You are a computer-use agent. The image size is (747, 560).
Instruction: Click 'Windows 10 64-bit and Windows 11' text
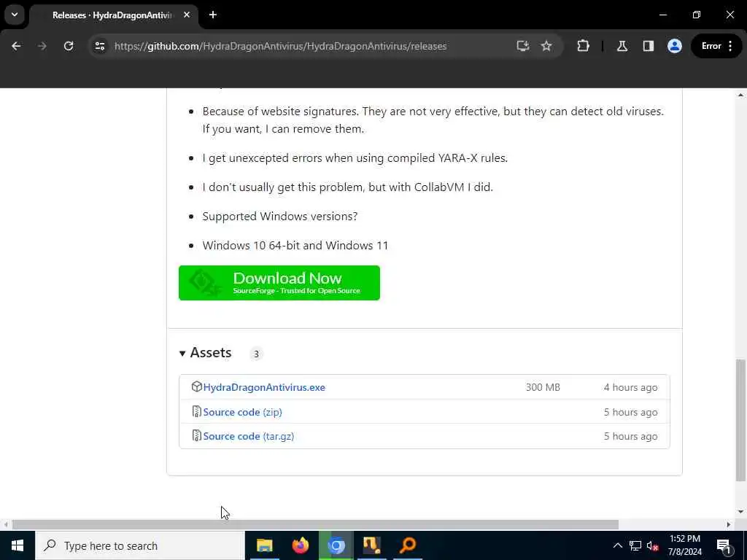point(295,245)
